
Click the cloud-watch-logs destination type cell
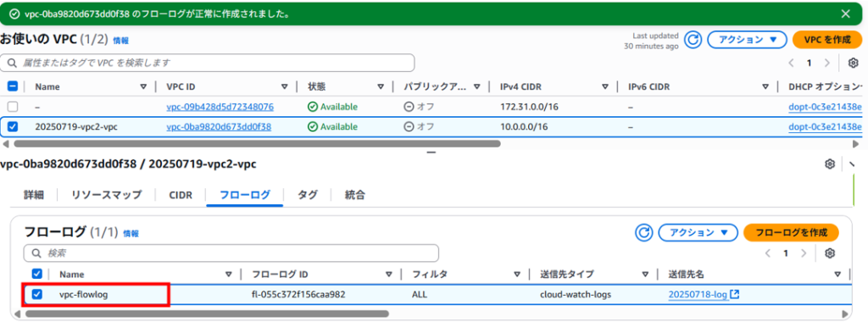coord(576,294)
